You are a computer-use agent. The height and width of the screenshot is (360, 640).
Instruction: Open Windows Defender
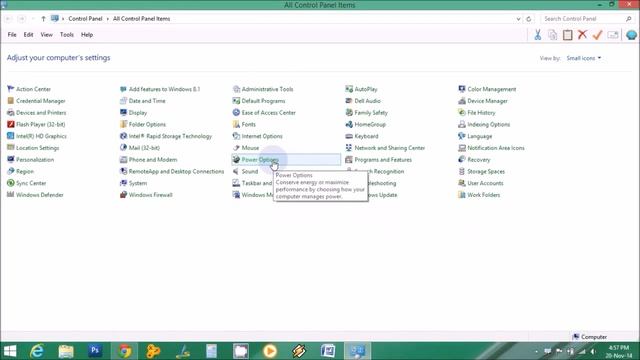(x=35, y=195)
